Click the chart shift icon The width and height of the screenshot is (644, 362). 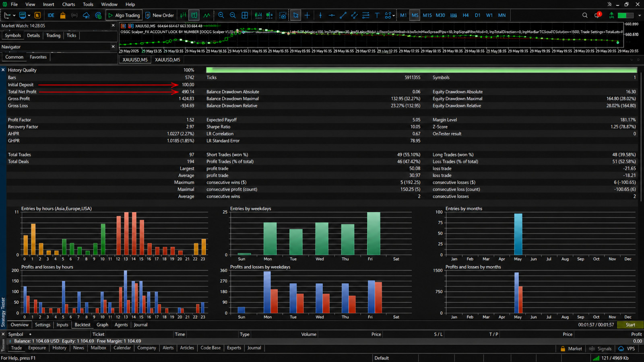click(269, 15)
